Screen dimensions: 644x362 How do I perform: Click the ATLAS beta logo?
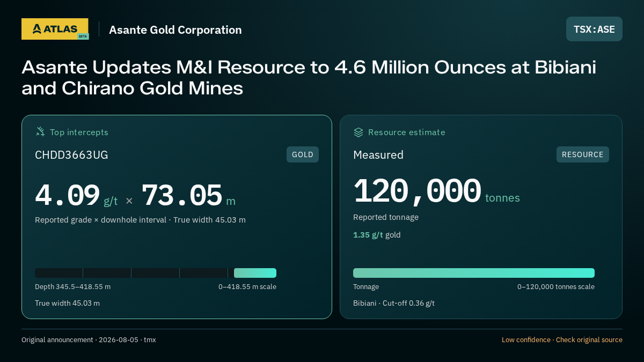tap(55, 29)
